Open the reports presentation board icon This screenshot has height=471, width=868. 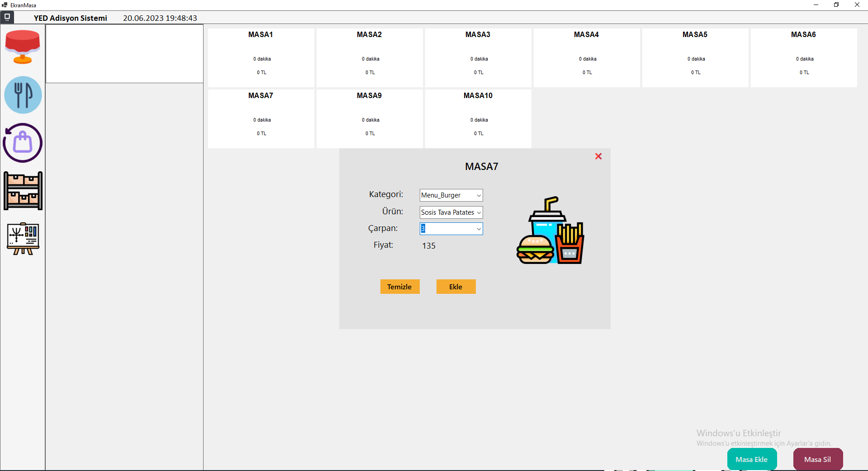tap(23, 238)
